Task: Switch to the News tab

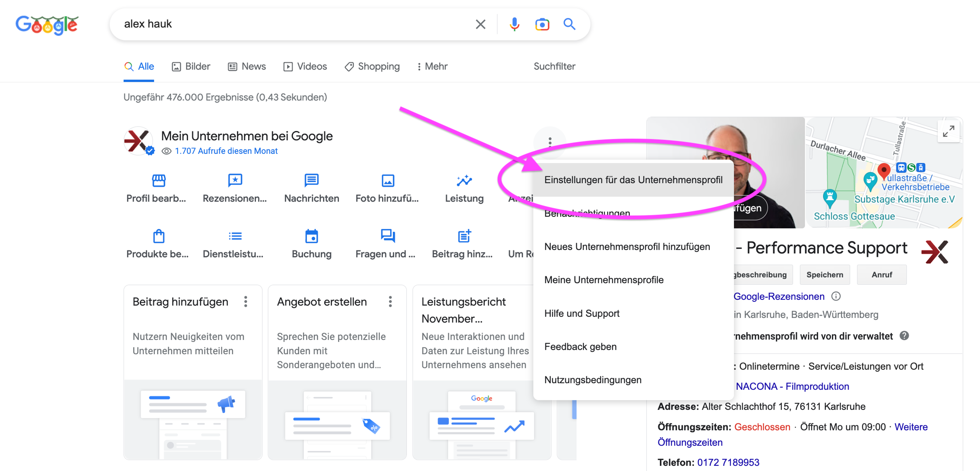Action: (247, 66)
